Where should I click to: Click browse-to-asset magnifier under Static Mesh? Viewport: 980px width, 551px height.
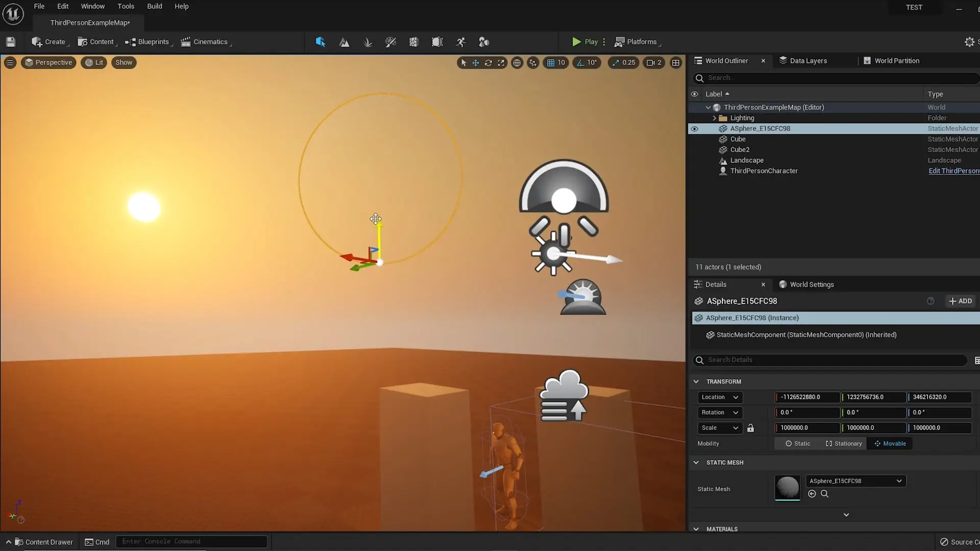click(824, 494)
